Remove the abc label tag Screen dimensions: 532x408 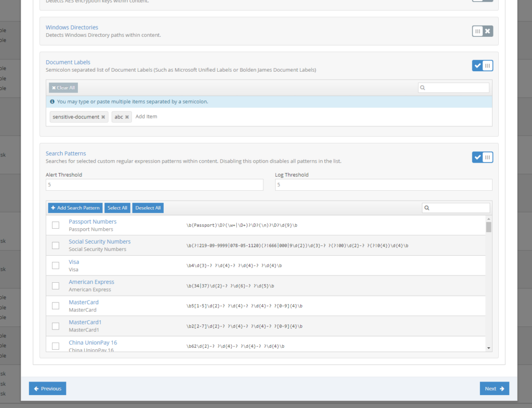tap(127, 117)
